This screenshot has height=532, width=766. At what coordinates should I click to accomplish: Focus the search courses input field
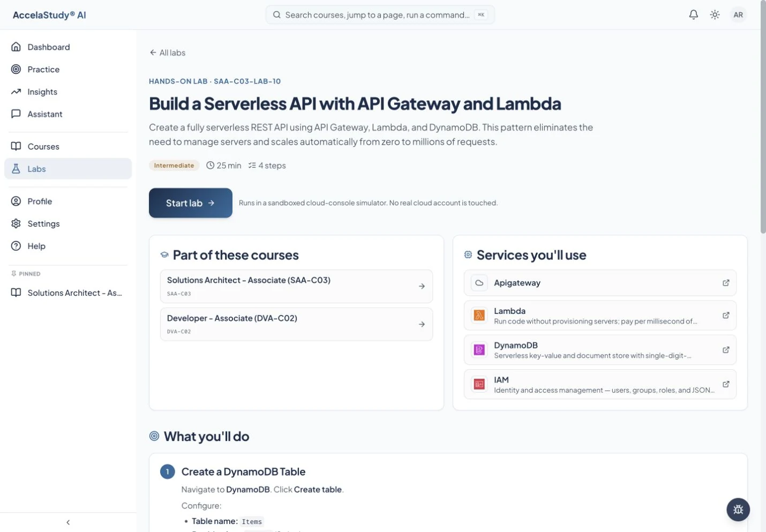pos(380,15)
